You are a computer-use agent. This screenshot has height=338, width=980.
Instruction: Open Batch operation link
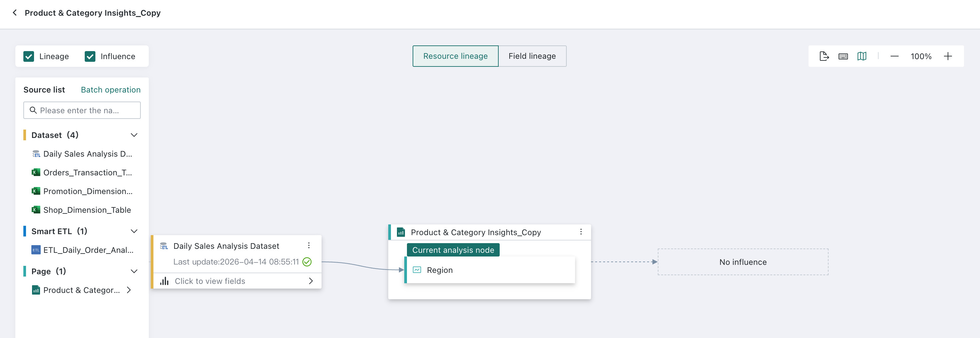[111, 90]
